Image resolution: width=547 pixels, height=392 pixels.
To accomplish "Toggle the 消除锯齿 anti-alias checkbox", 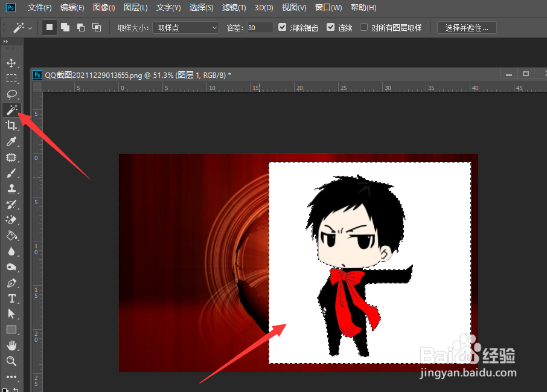I will point(282,27).
